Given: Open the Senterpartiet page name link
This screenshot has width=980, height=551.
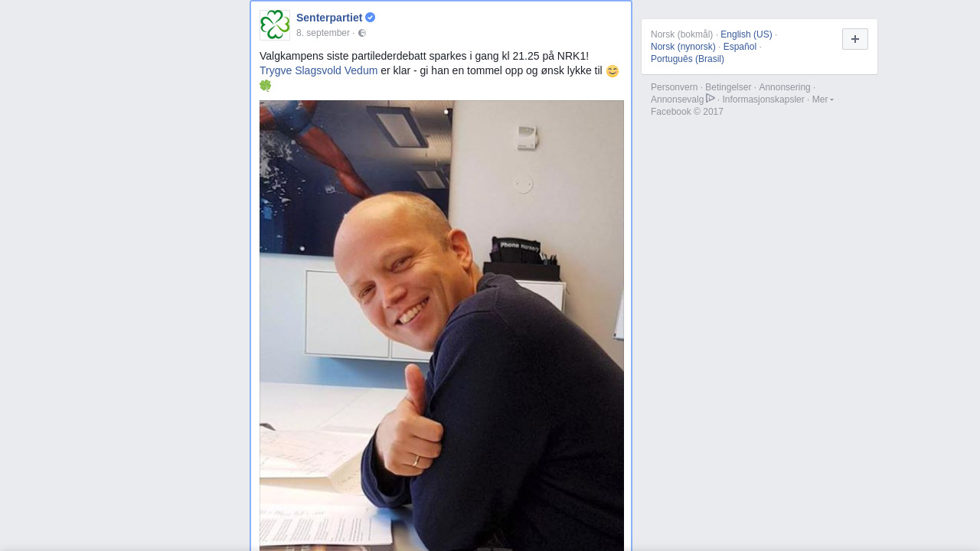Looking at the screenshot, I should 329,18.
